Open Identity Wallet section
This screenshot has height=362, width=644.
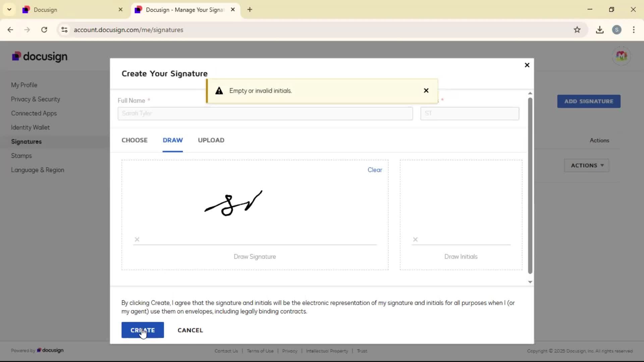(x=30, y=127)
